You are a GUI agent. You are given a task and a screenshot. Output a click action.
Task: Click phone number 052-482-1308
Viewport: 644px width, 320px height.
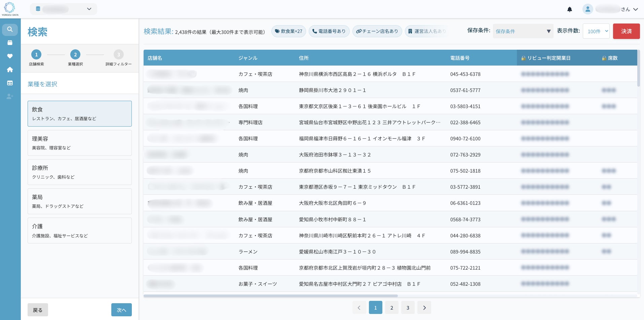(x=465, y=284)
